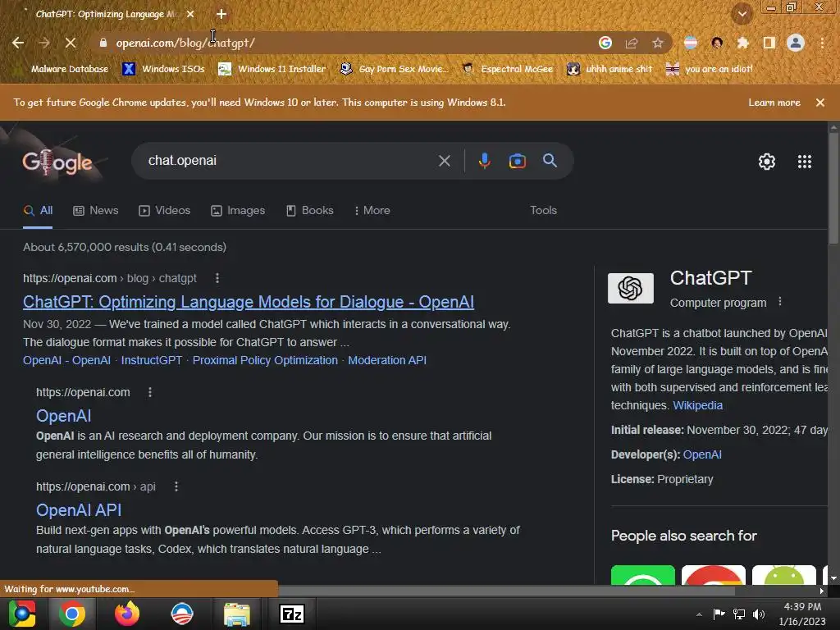Open the Google apps grid
840x630 pixels.
click(x=805, y=162)
